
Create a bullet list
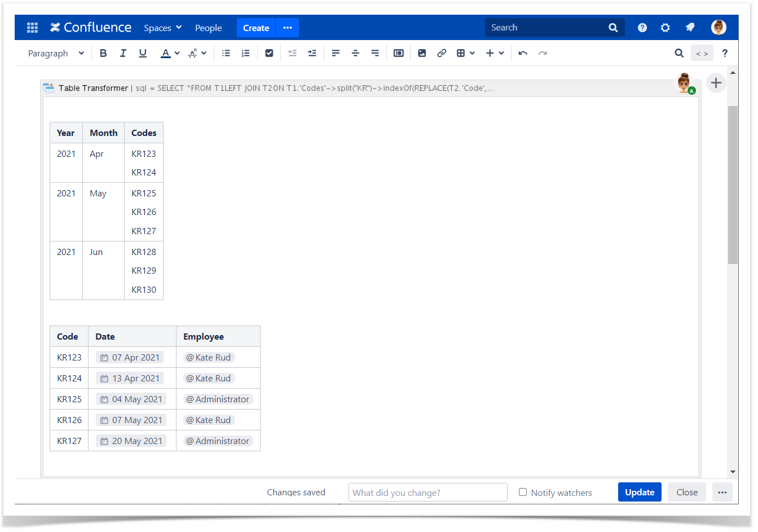click(226, 53)
